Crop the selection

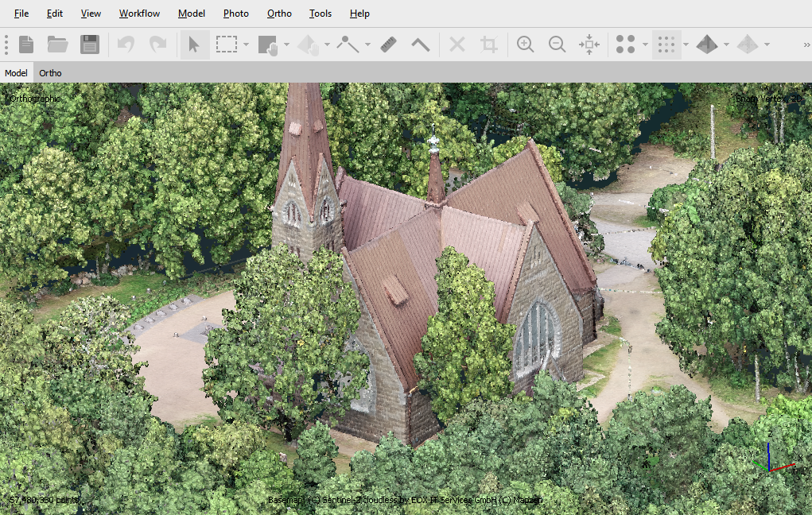(x=489, y=45)
